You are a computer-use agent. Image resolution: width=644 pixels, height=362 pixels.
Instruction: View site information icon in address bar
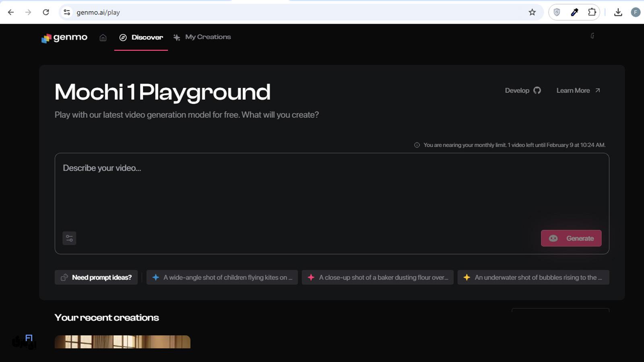tap(67, 12)
